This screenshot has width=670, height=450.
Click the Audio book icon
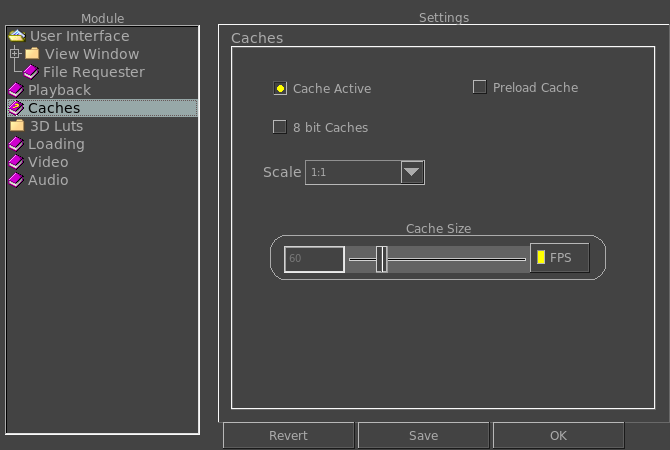tap(16, 179)
